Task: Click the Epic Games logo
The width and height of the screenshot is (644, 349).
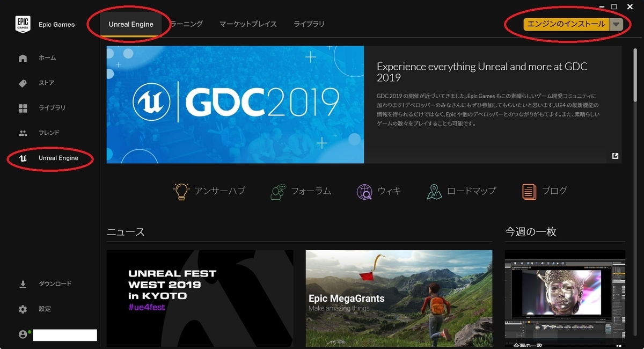Action: 23,23
